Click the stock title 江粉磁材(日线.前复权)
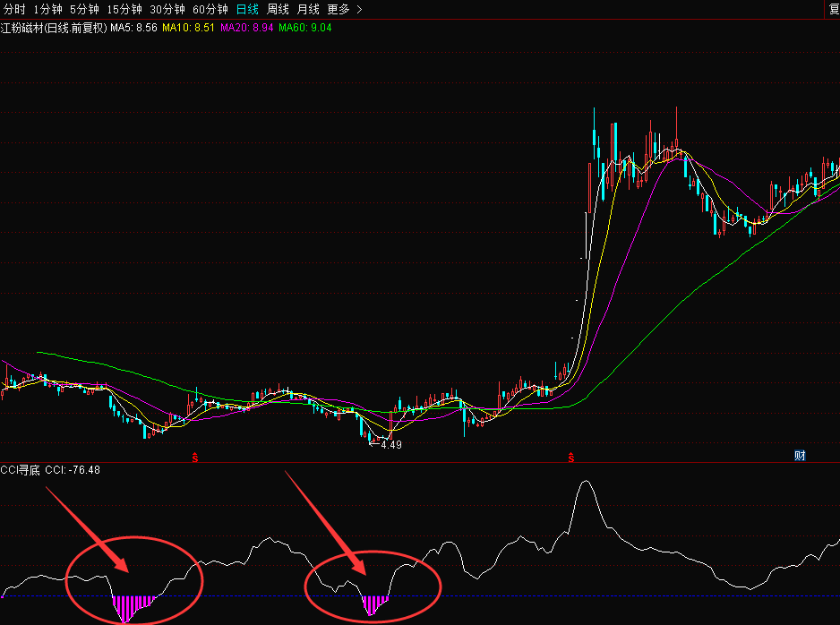 click(x=54, y=28)
